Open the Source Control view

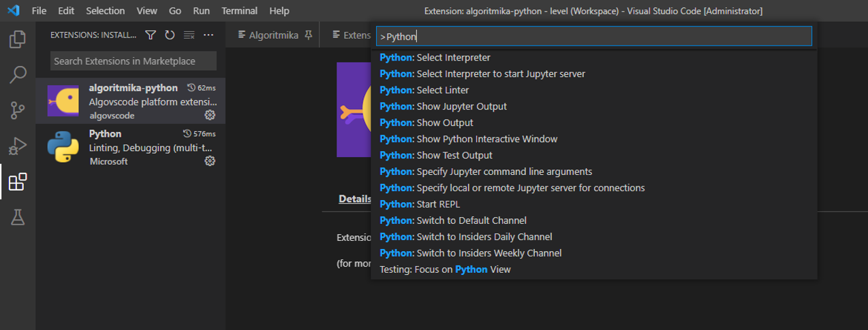pos(18,110)
